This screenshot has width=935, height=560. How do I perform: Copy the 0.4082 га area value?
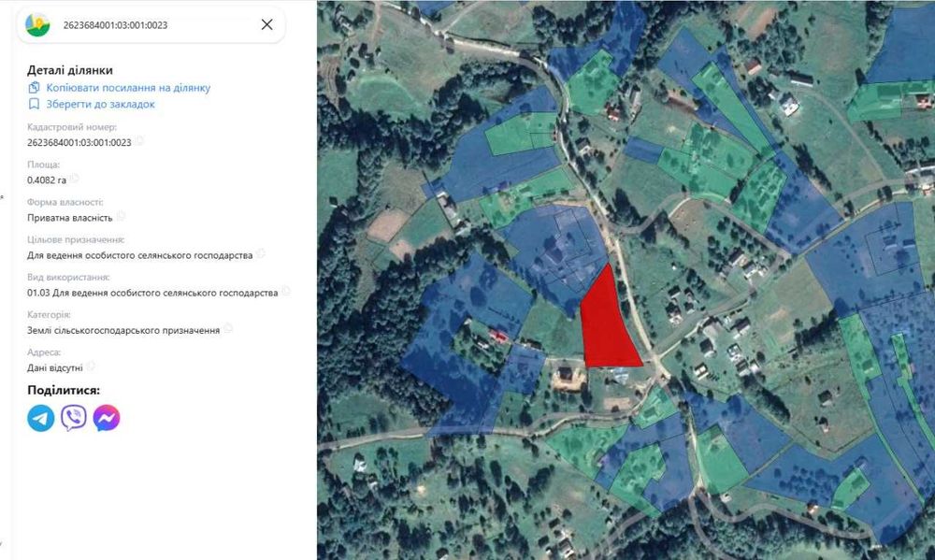[74, 179]
